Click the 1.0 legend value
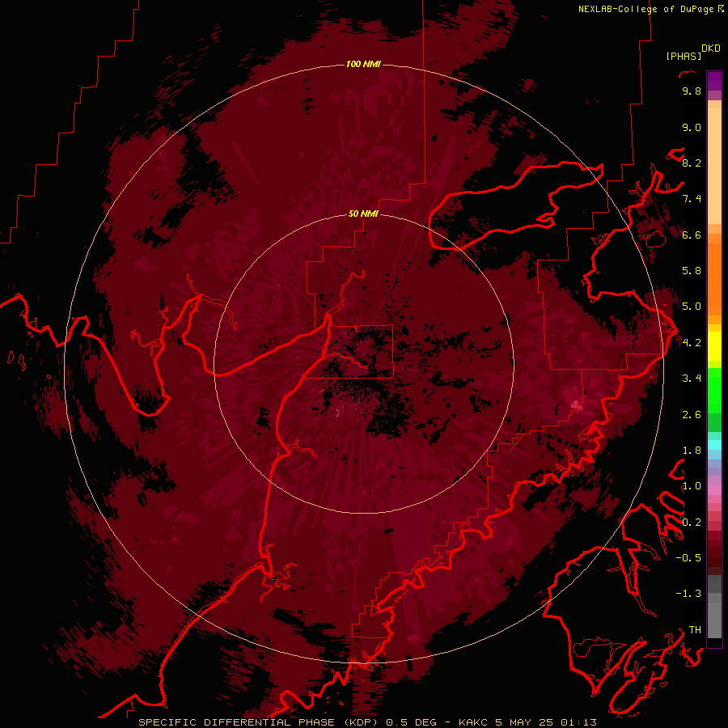Viewport: 728px width, 728px height. (x=692, y=486)
